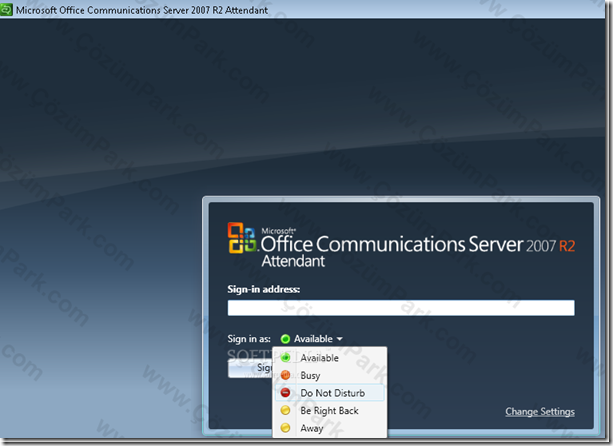The height and width of the screenshot is (446, 613).
Task: Click the Sign-in address input field
Action: (401, 308)
